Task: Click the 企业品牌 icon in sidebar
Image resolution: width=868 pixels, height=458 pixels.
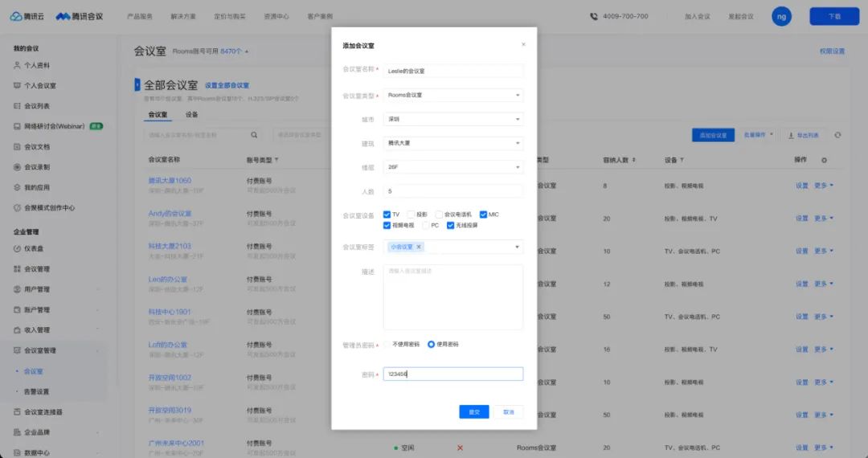Action: coord(17,432)
